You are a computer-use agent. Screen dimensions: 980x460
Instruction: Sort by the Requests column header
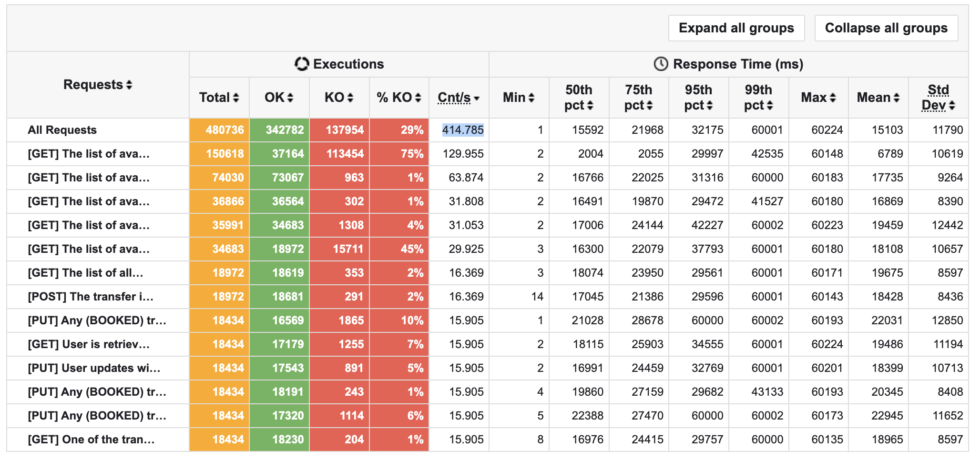tap(98, 85)
